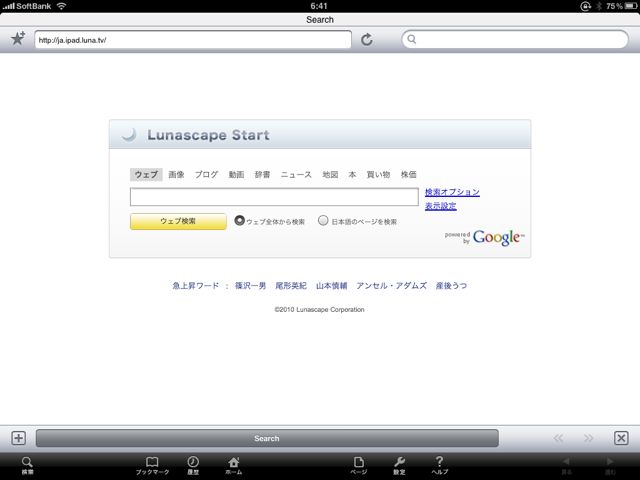Screen dimensions: 640x480
Task: Select the Search tab in tab bar
Action: tap(267, 438)
